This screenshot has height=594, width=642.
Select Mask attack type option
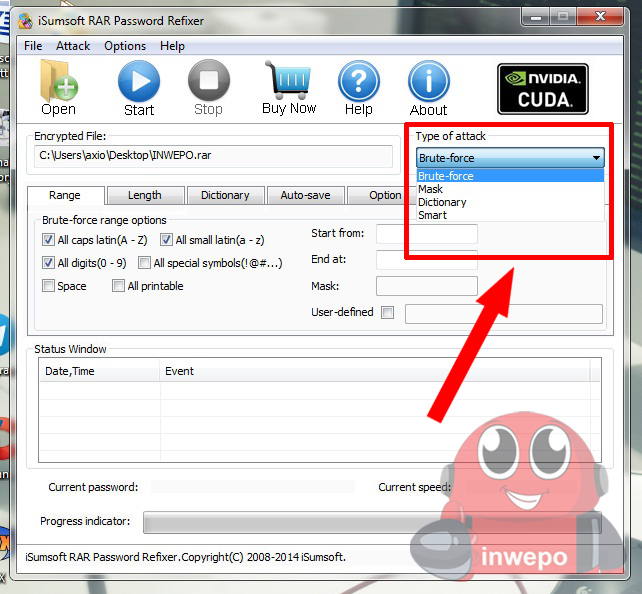point(510,189)
